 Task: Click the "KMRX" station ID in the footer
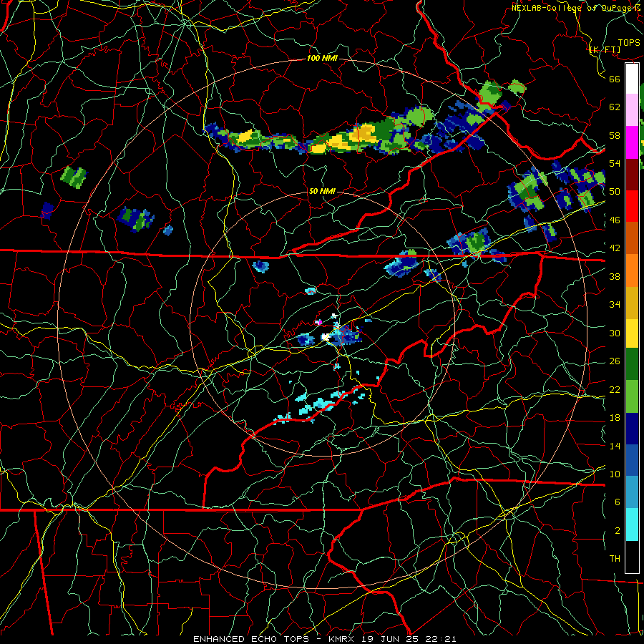point(343,639)
